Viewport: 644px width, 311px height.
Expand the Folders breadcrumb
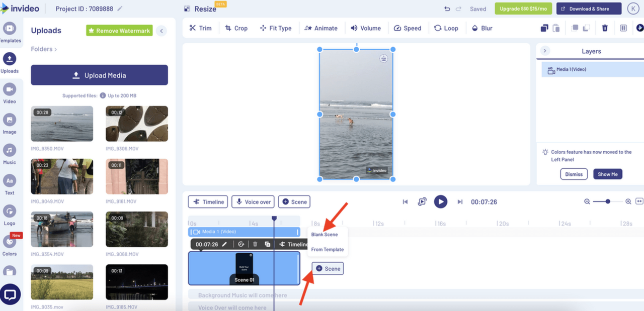click(44, 49)
